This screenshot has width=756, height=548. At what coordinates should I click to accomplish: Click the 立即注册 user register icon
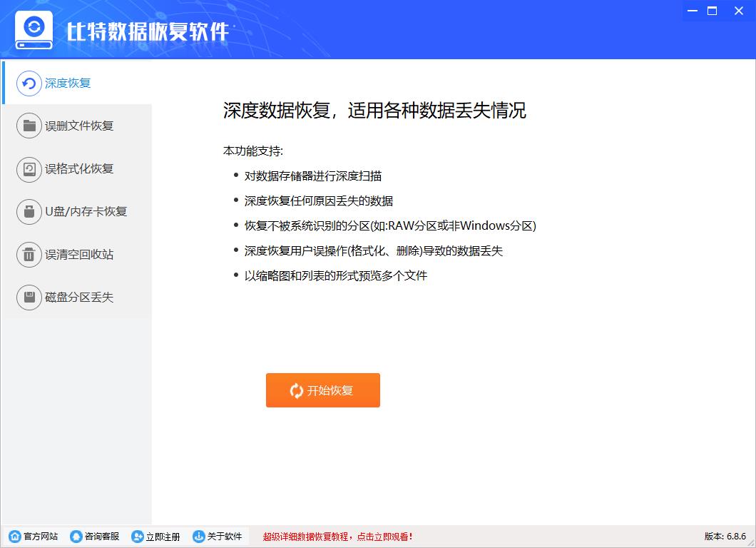tap(138, 537)
